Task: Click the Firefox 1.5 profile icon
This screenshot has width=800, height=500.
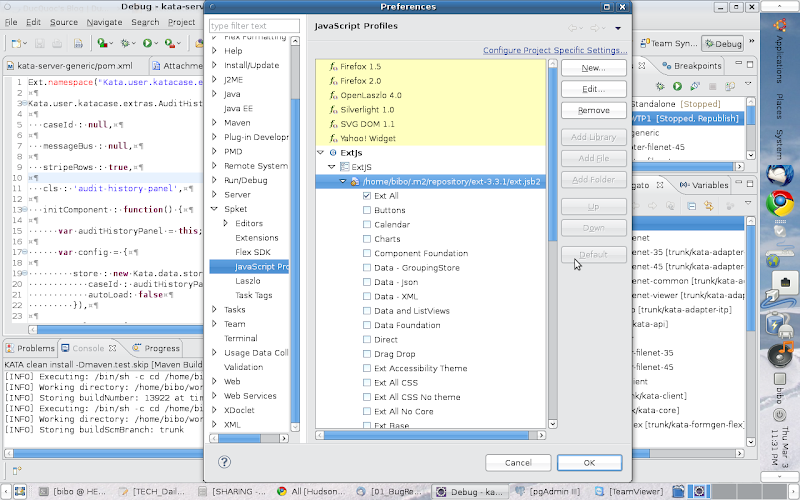Action: [x=332, y=66]
